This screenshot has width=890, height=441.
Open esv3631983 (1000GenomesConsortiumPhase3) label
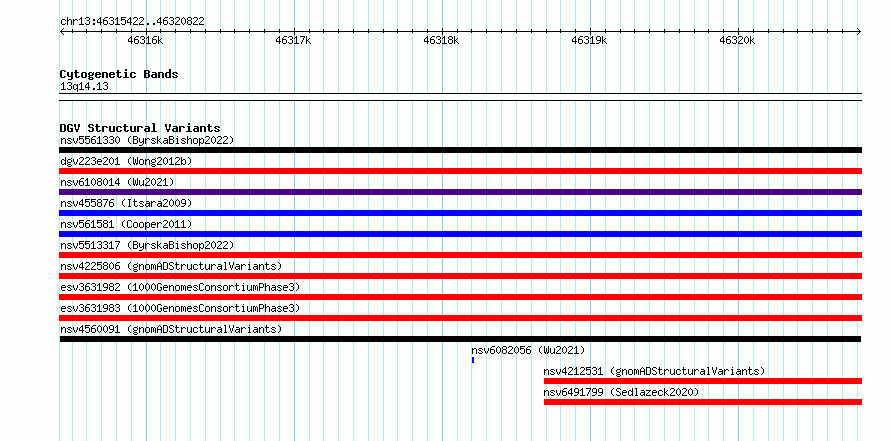[x=180, y=308]
